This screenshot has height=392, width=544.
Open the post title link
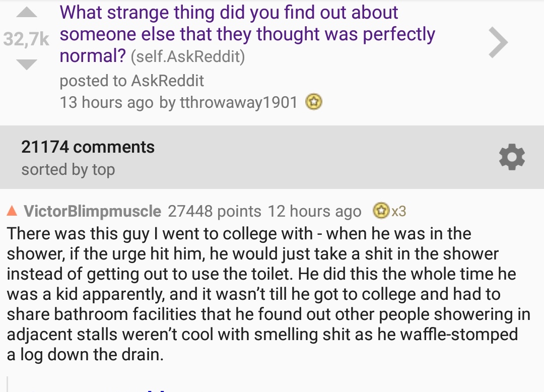click(247, 34)
